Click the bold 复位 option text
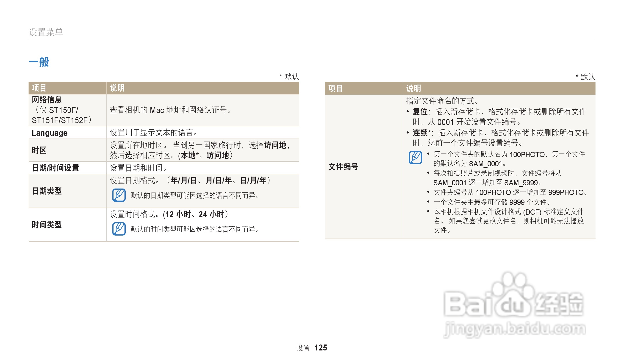 (420, 112)
